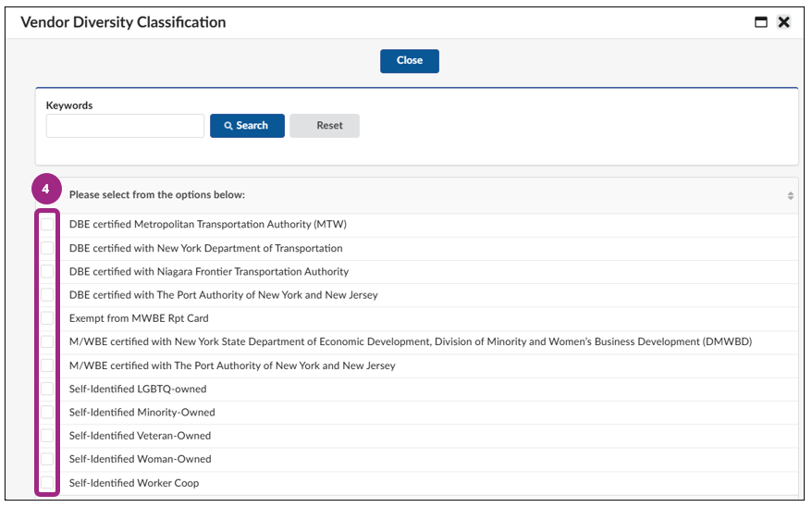
Task: Sort the options using the column sort arrows
Action: click(790, 196)
